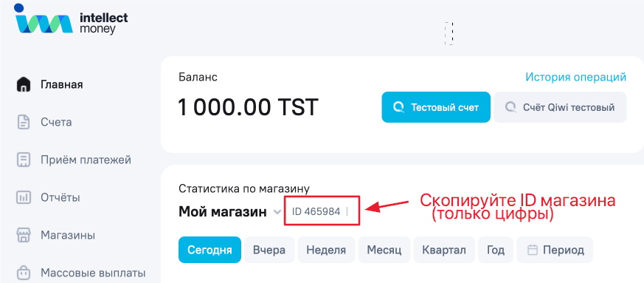644x283 pixels.
Task: Click the calendar icon in Период button
Action: tap(533, 250)
